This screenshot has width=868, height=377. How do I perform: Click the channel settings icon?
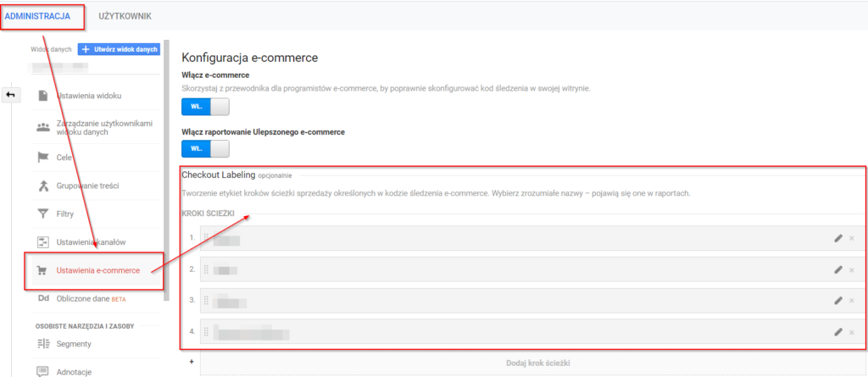42,242
